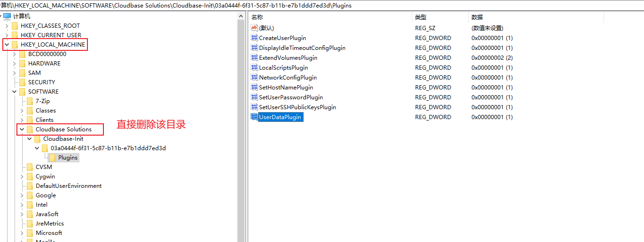644x242 pixels.
Task: Select the Cloudbase-Init key in tree
Action: [63, 139]
